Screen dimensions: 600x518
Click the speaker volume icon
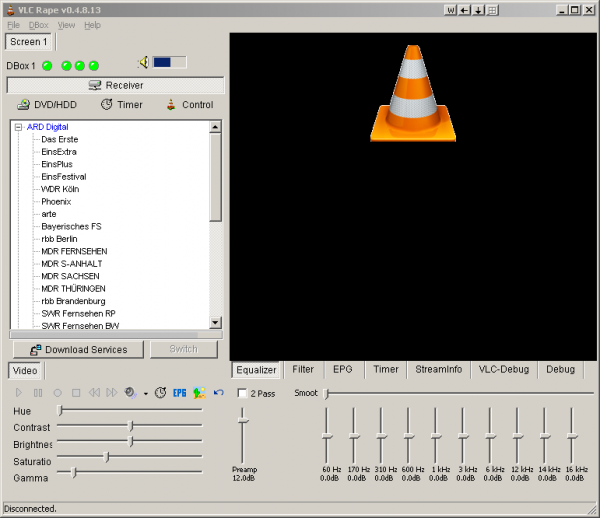[x=143, y=63]
